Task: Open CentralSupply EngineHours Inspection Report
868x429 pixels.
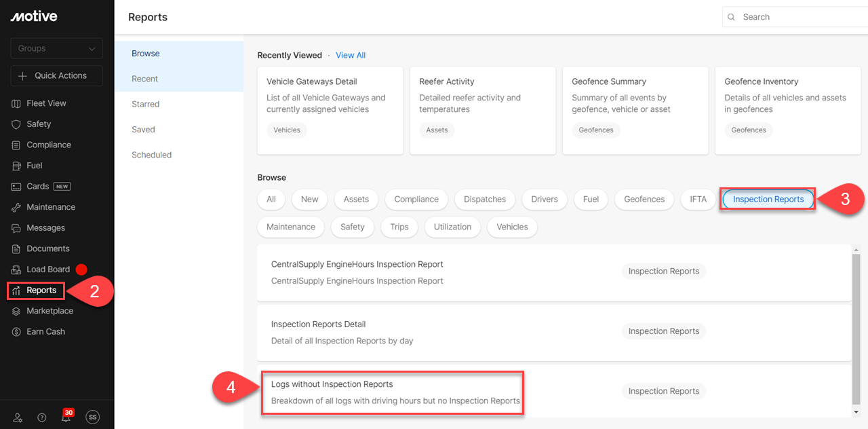Action: 554,272
